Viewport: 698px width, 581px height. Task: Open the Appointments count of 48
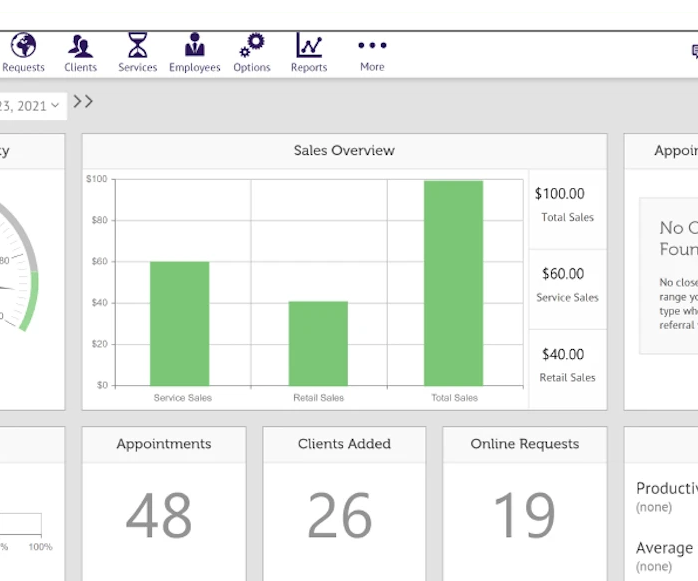coord(160,516)
